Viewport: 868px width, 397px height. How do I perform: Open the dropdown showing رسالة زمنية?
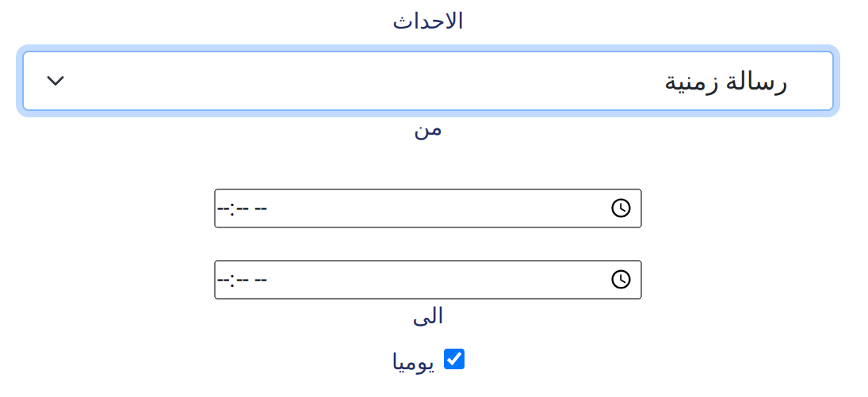click(427, 81)
